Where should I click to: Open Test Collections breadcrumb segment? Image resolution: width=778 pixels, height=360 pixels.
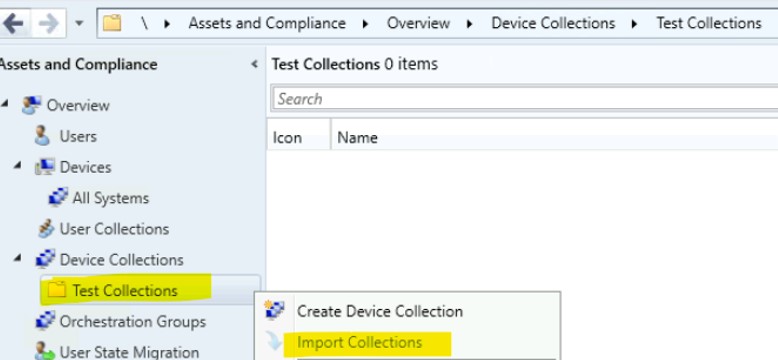pyautogui.click(x=709, y=23)
